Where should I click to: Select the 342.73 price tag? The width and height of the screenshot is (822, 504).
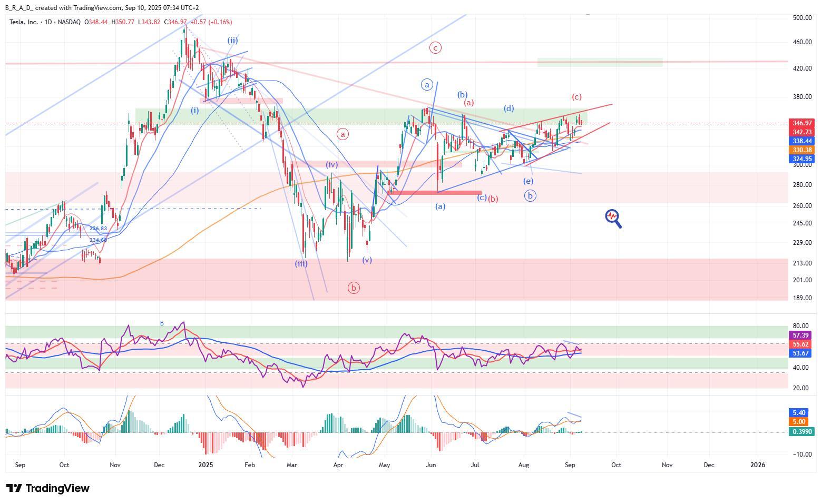[x=802, y=132]
